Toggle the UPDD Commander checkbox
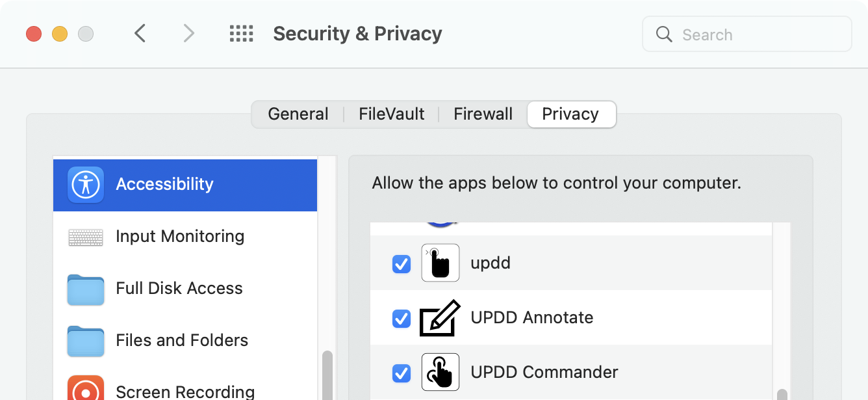This screenshot has height=400, width=868. click(x=402, y=373)
